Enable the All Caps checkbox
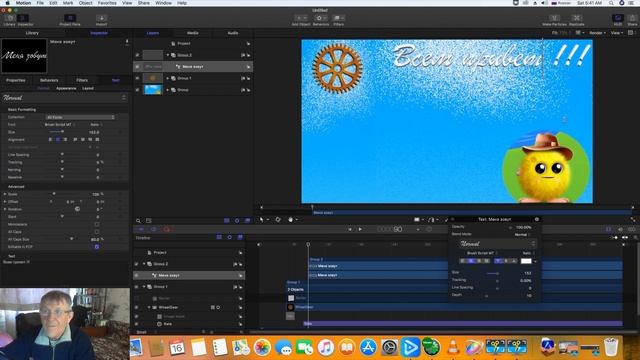Viewport: 640px width, 360px height. tap(97, 232)
